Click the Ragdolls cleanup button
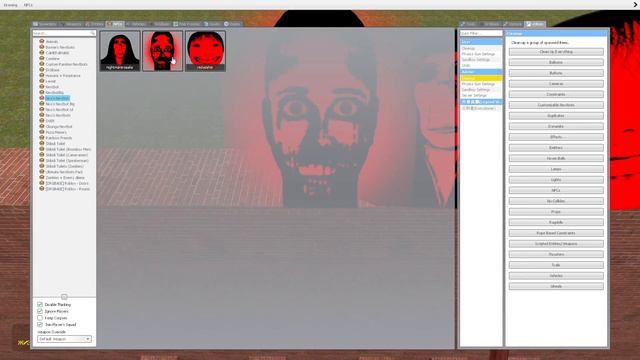Screen dimensions: 640x360 (x=556, y=222)
